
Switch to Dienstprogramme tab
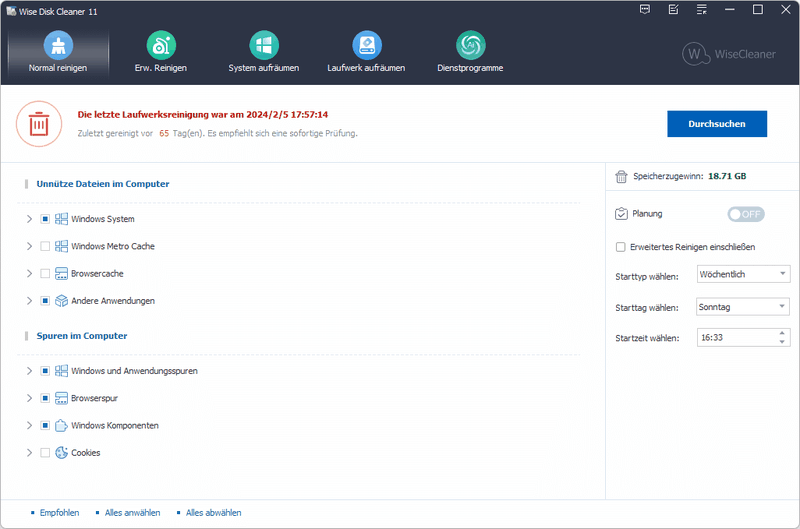coord(470,54)
